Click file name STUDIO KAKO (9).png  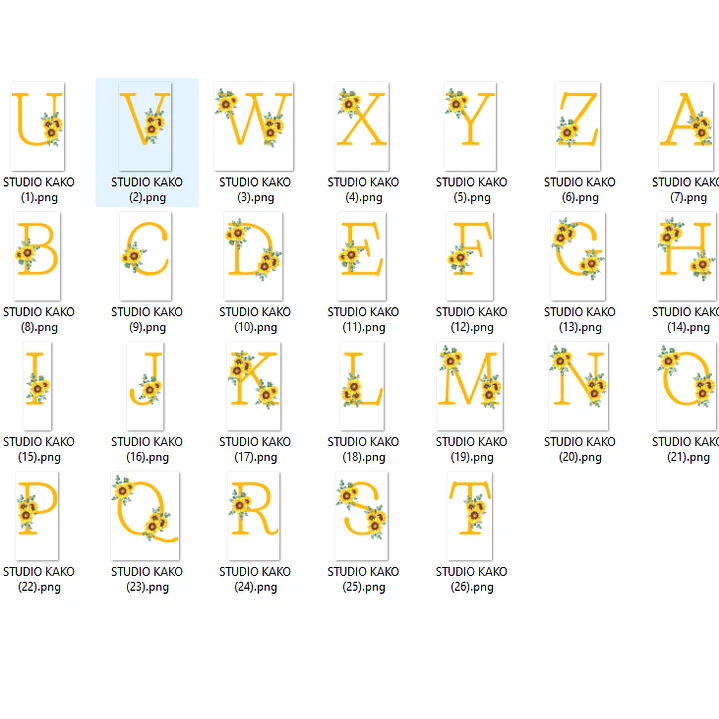[x=147, y=320]
